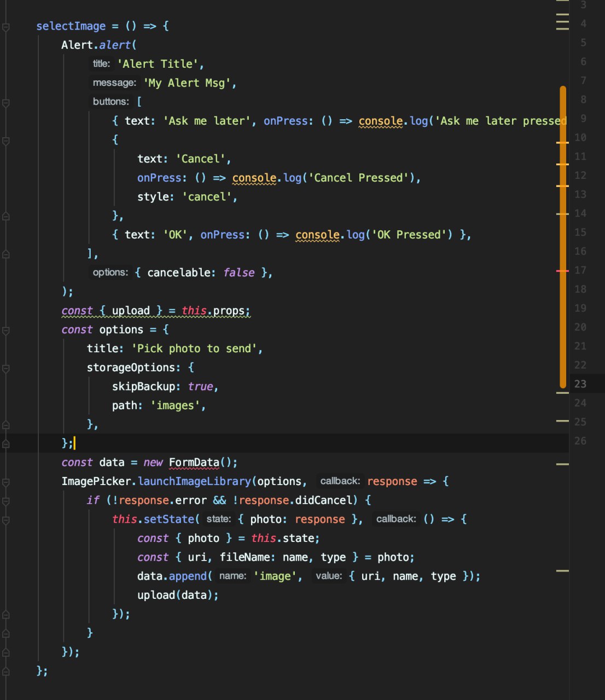Collapse the this.setState call fold marker
The width and height of the screenshot is (605, 700).
pos(5,520)
